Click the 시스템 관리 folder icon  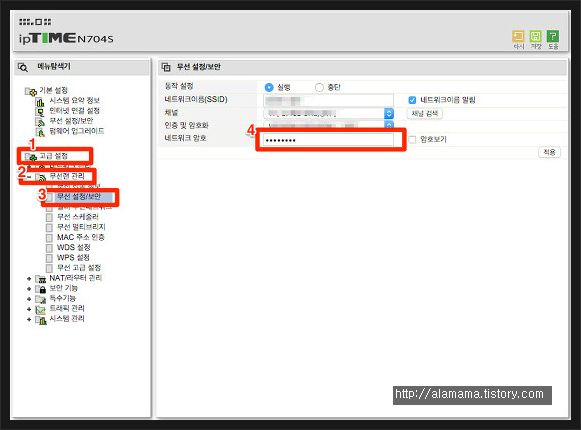(x=41, y=319)
